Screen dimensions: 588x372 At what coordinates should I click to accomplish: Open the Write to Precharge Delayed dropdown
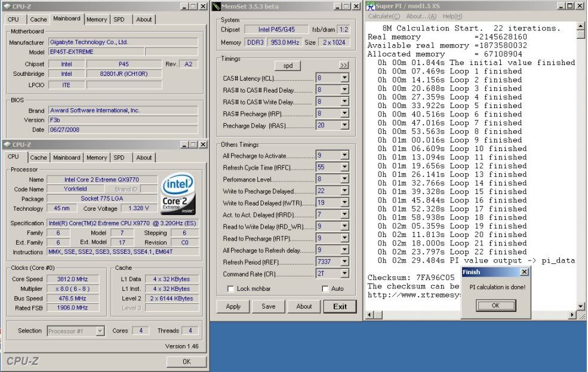click(344, 191)
